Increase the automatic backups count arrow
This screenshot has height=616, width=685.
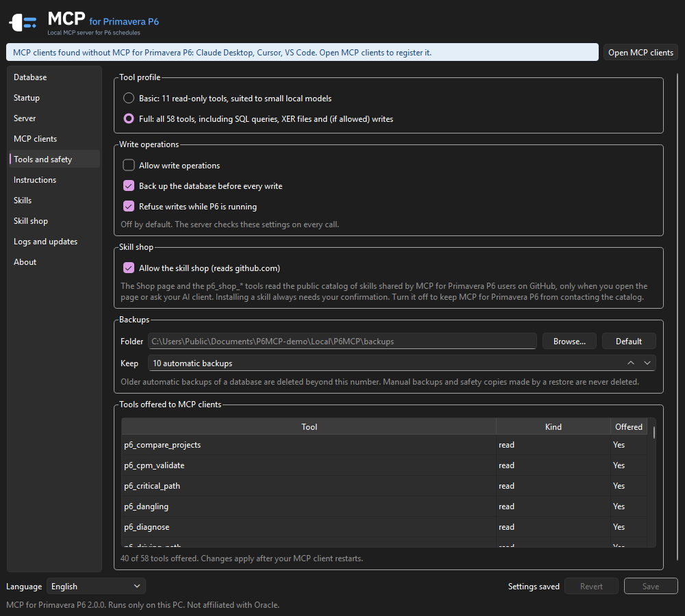tap(631, 363)
